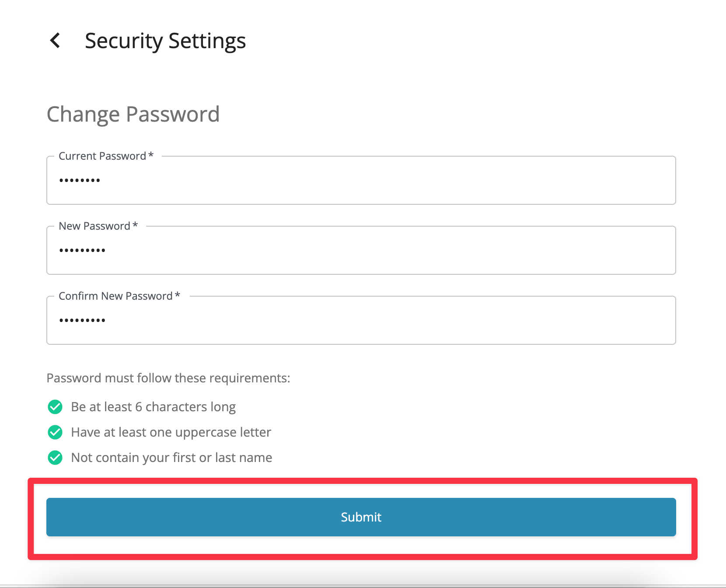Screen dimensions: 726x588
Task: Click the required asterisk after Current Password
Action: (151, 155)
